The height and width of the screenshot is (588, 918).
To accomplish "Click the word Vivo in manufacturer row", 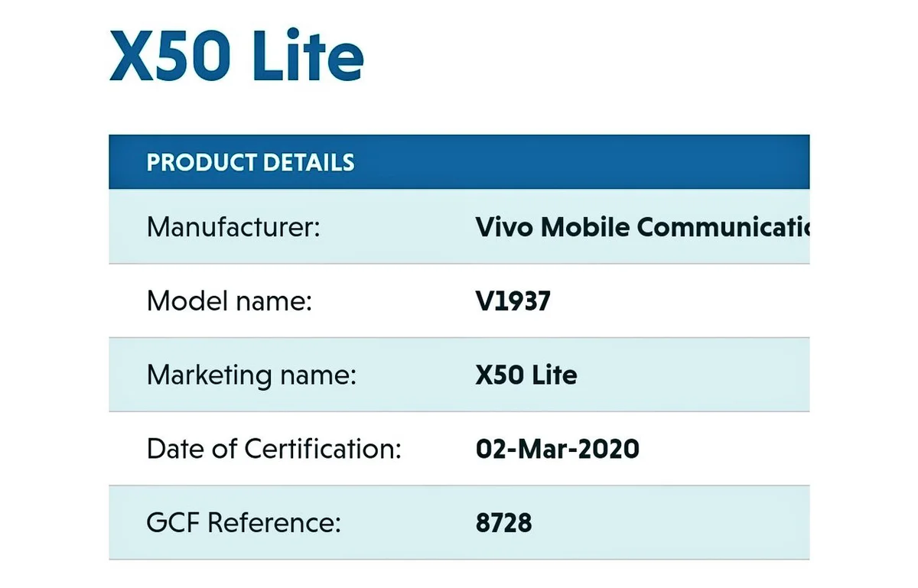I will coord(504,227).
